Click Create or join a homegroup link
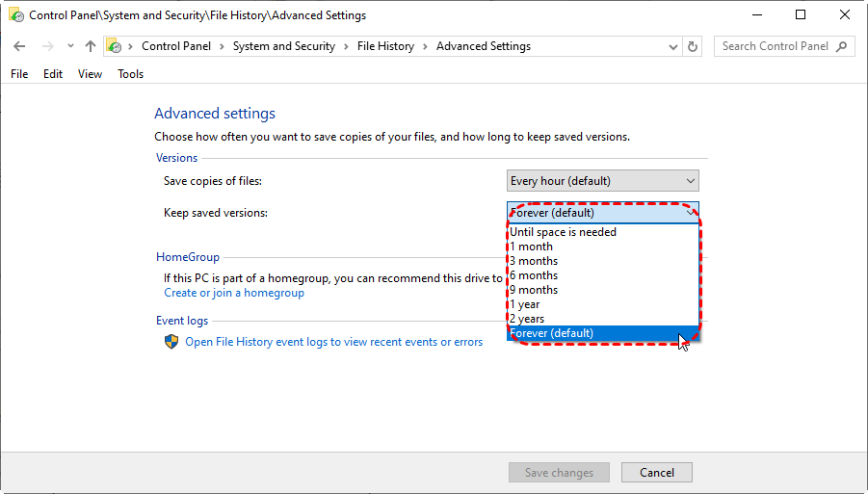Image resolution: width=868 pixels, height=494 pixels. tap(234, 293)
